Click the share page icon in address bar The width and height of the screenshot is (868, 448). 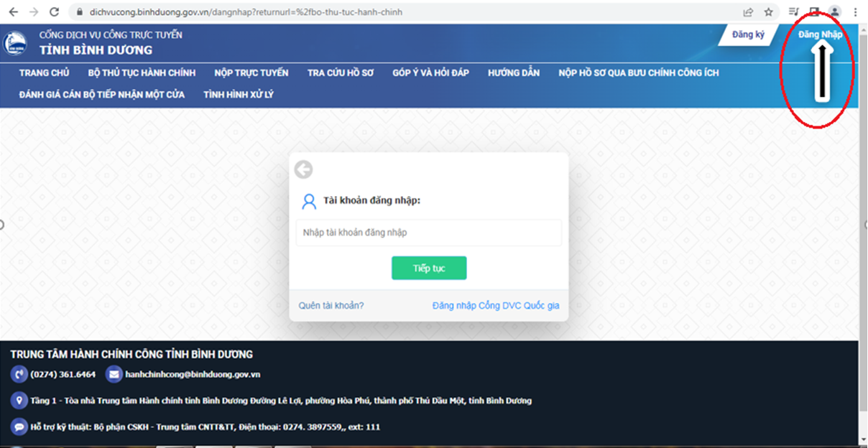748,12
